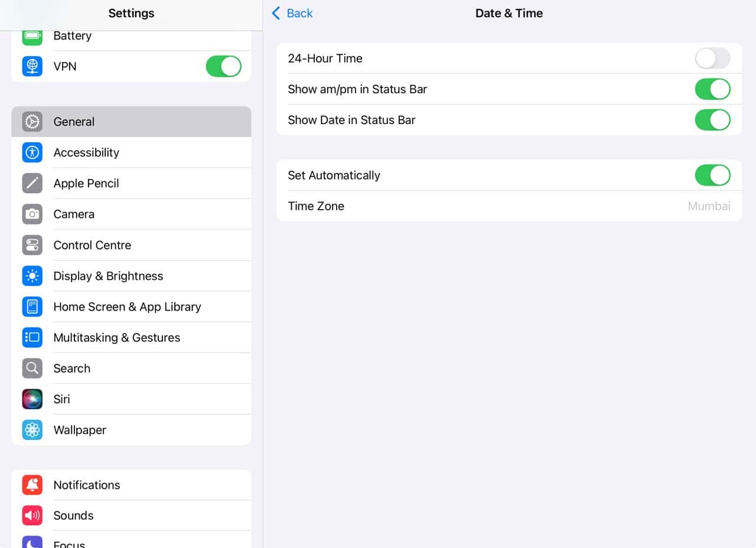Tap the Display & Brightness sun icon
This screenshot has width=756, height=548.
pyautogui.click(x=32, y=276)
